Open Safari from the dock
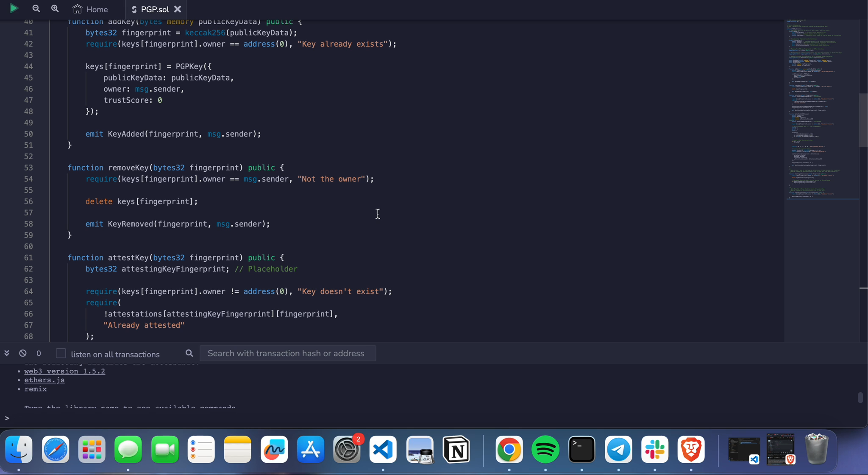Screen dimensions: 868x475 click(x=56, y=450)
